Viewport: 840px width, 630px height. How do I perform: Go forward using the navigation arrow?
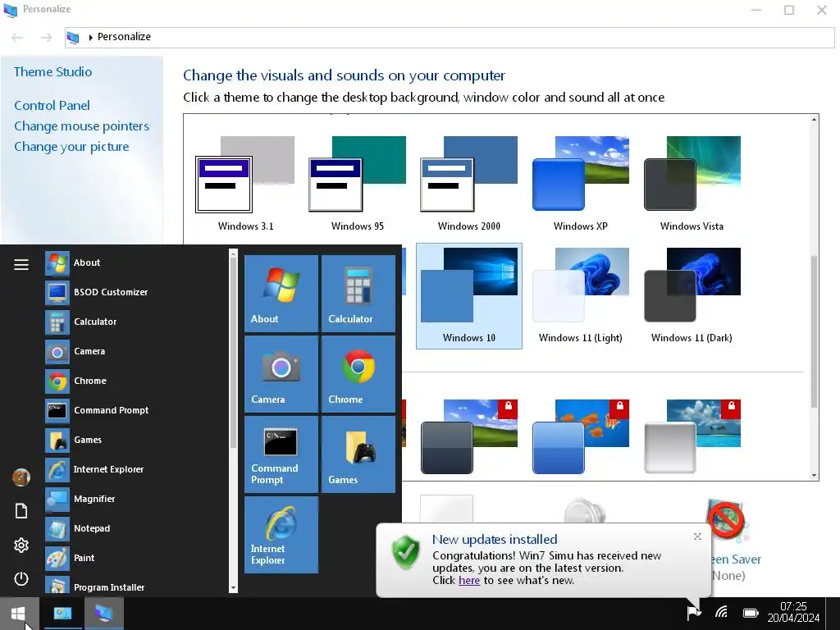coord(47,37)
